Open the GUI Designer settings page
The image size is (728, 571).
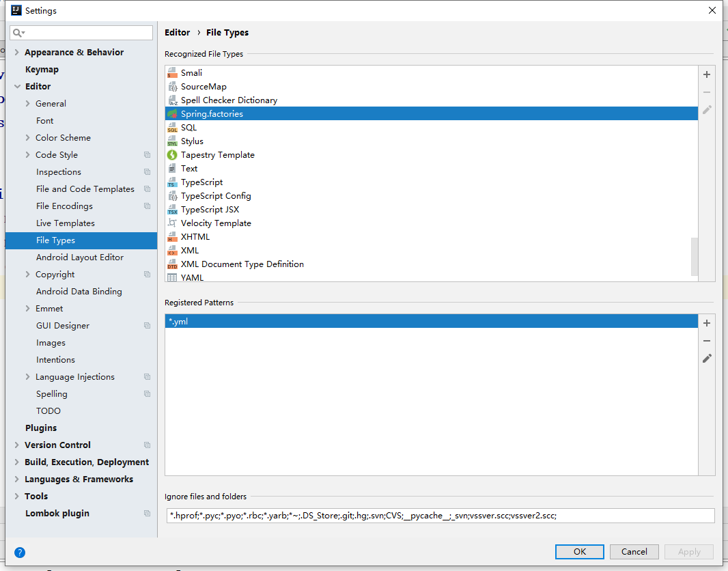[x=63, y=325]
